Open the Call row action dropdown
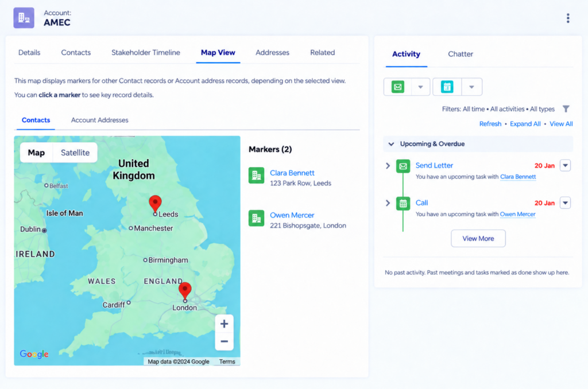Screen dimensions: 588x389 [x=565, y=203]
